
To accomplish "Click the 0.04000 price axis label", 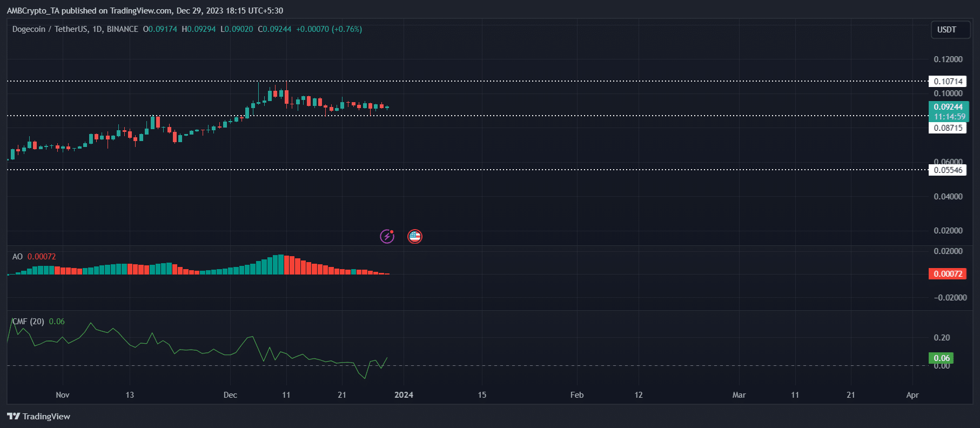I will pos(948,197).
